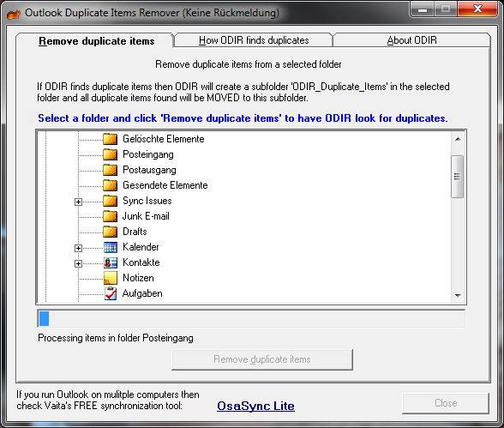Click the folder list scrollbar down arrow
504x428 pixels.
click(458, 296)
